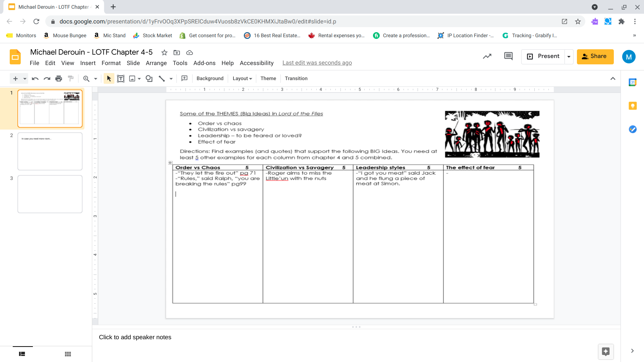Open the Insert menu

88,63
